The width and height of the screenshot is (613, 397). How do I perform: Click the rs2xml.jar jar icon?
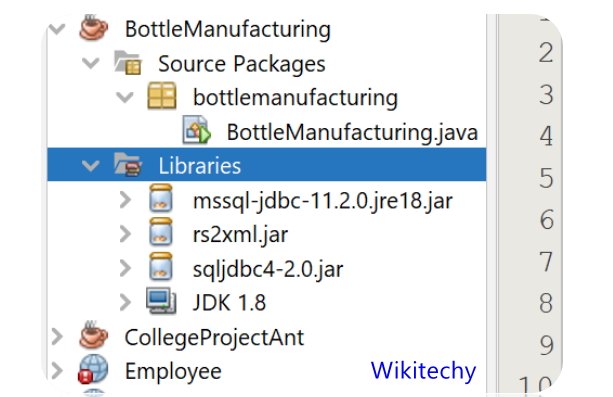[x=161, y=232]
